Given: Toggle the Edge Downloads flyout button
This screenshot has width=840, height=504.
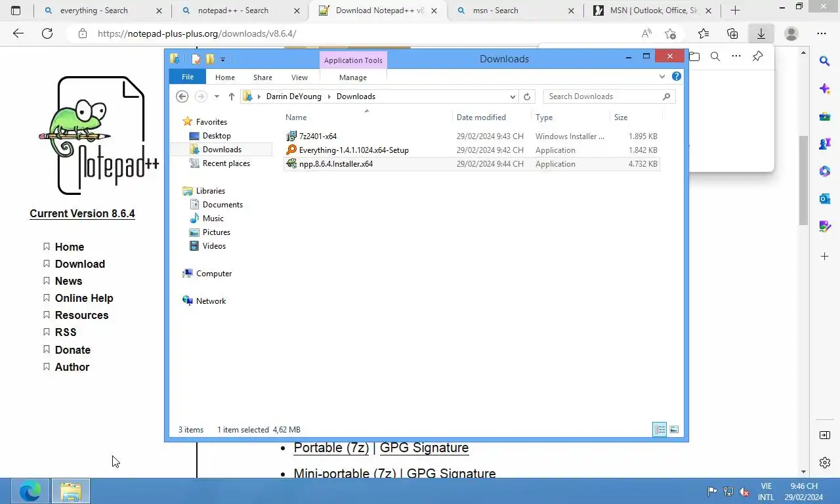Looking at the screenshot, I should tap(761, 33).
